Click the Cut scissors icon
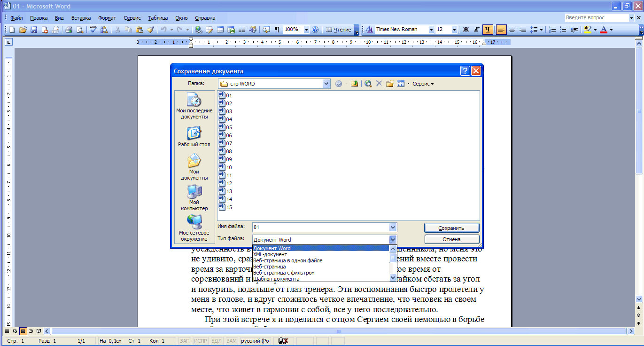This screenshot has width=644, height=346. [117, 30]
